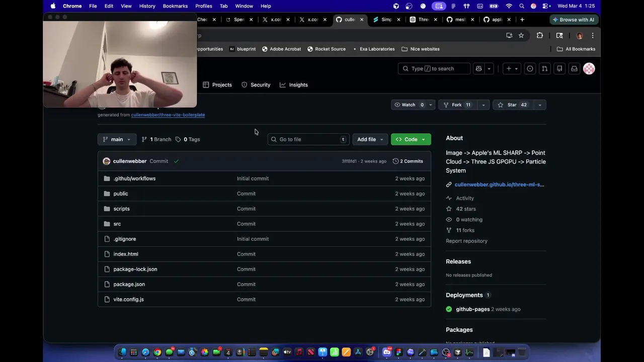Open the package-lock.json file

(x=135, y=269)
